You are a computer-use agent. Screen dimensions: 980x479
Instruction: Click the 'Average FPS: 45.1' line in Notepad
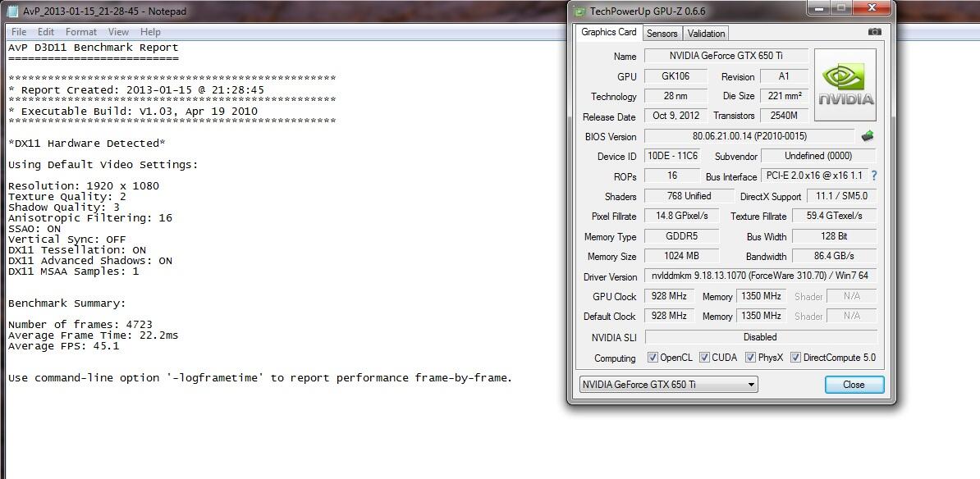point(63,346)
